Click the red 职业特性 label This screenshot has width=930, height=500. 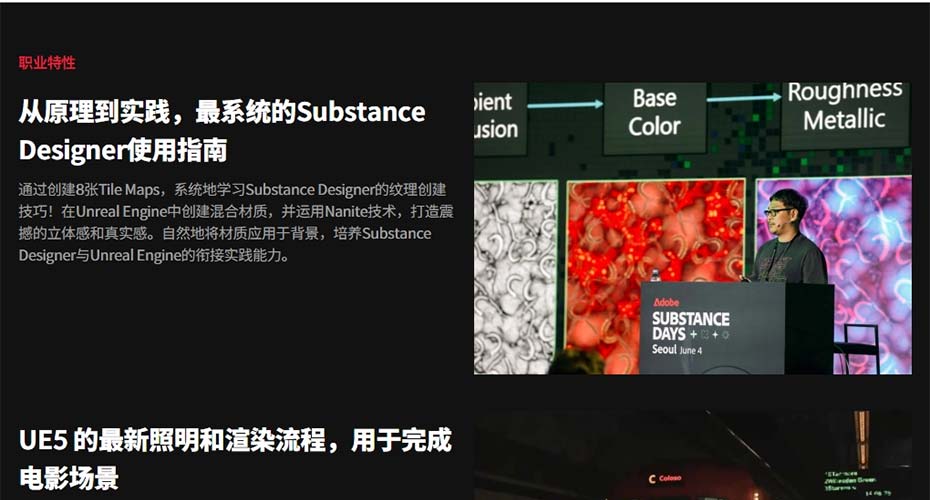pos(47,63)
